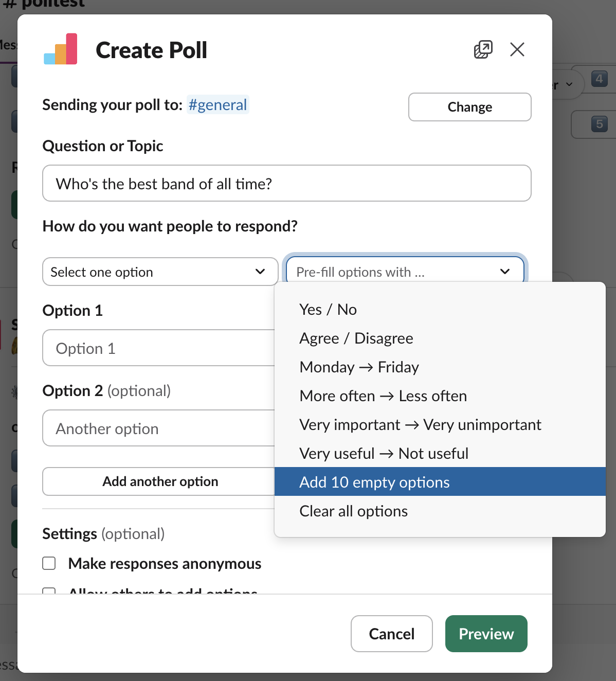Pick Monday → Friday pre-fill option
Viewport: 616px width, 681px height.
359,367
